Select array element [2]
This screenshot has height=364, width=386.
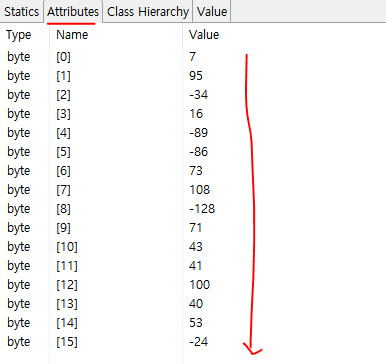[x=63, y=95]
